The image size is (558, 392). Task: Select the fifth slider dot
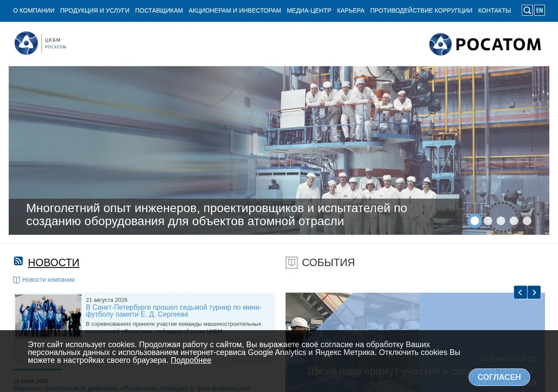[x=527, y=221]
